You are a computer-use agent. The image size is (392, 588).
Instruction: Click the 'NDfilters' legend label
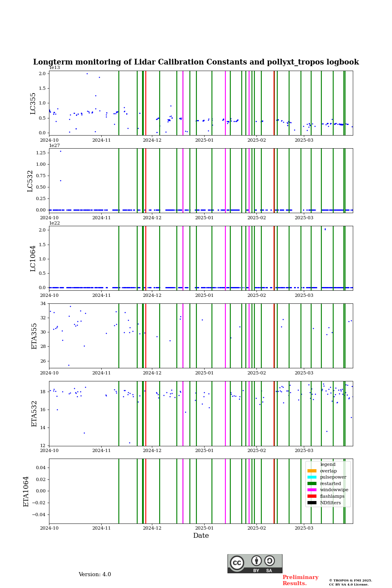click(x=330, y=503)
